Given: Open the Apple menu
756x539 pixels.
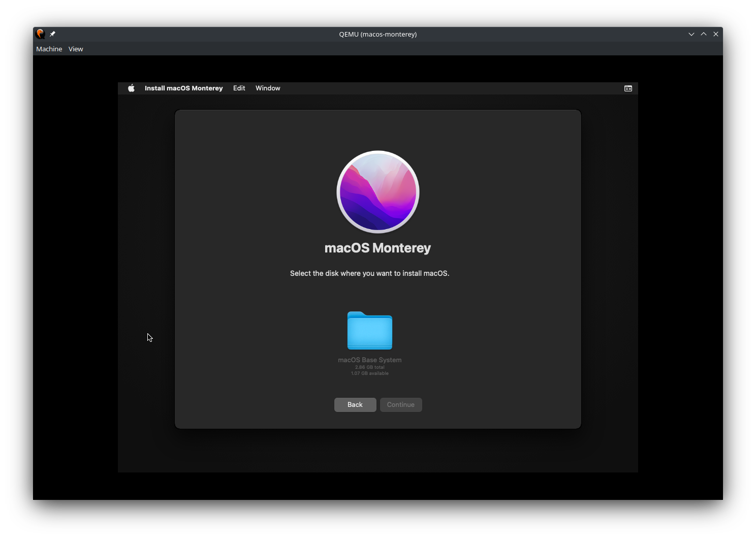Looking at the screenshot, I should pos(131,88).
